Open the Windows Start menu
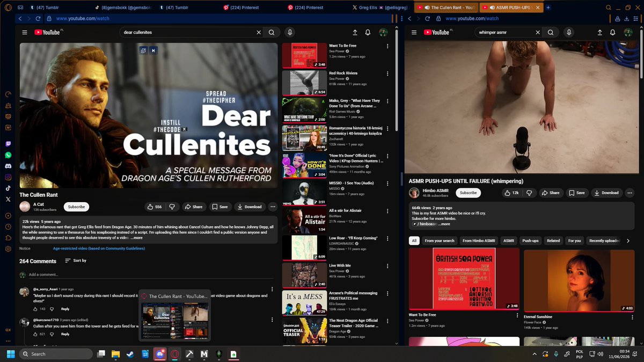 [11, 354]
